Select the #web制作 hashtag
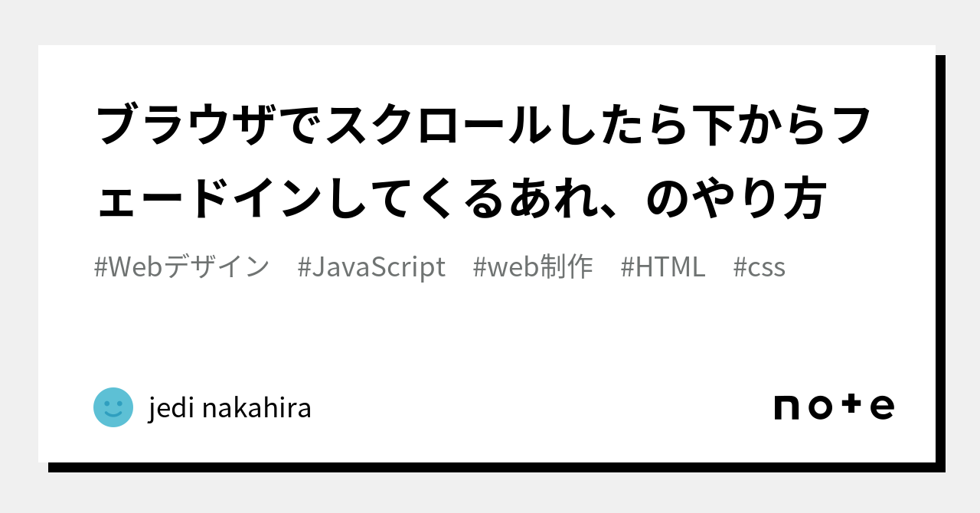Viewport: 980px width, 513px height. 533,267
